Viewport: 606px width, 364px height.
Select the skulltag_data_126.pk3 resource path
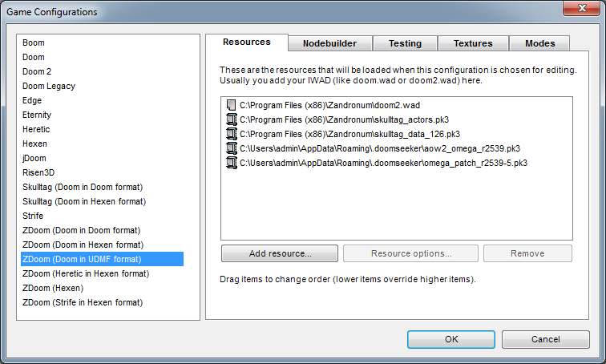(349, 134)
